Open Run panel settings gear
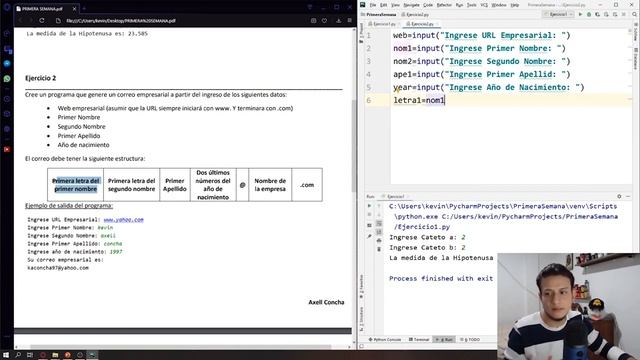 click(619, 196)
